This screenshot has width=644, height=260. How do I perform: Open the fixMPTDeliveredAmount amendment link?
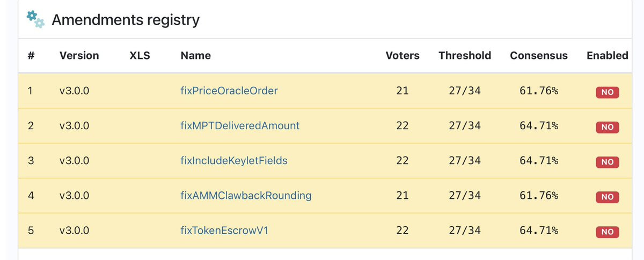coord(240,125)
